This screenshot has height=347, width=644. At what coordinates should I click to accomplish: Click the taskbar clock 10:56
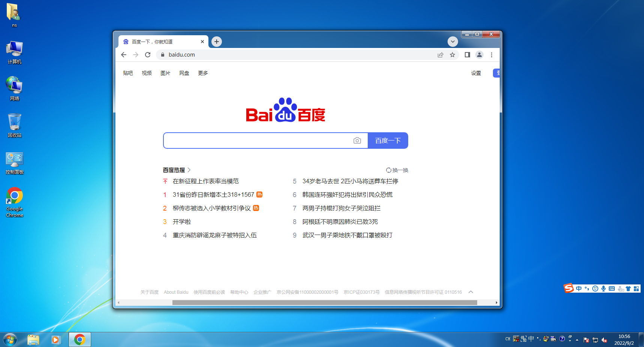tap(624, 337)
